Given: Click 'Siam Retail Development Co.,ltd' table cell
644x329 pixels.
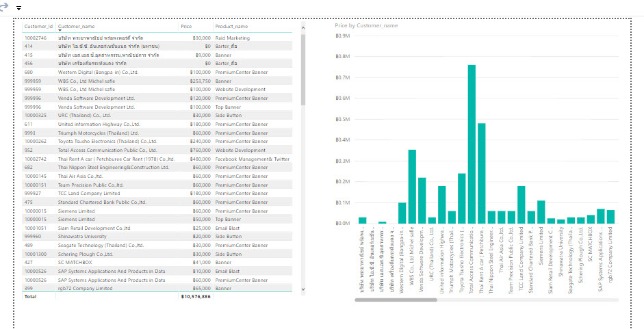Looking at the screenshot, I should (x=94, y=228).
